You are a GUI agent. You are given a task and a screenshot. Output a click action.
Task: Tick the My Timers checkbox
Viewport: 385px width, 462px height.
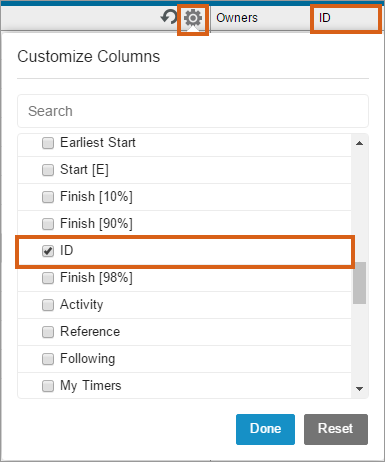48,386
